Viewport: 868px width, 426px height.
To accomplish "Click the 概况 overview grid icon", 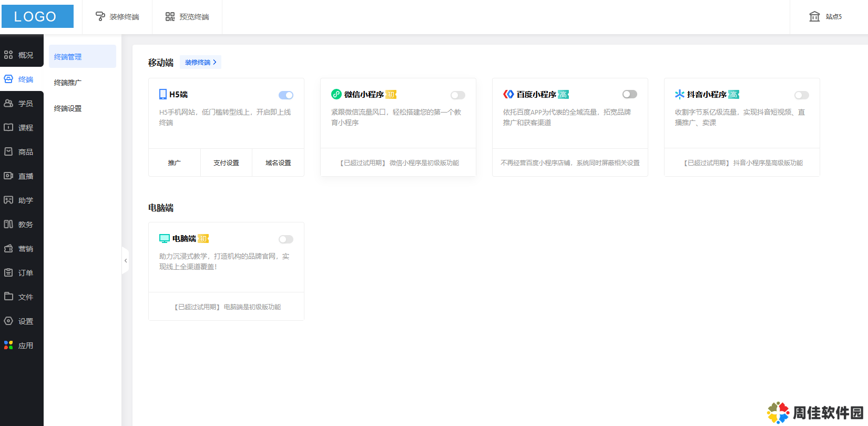I will pos(8,55).
